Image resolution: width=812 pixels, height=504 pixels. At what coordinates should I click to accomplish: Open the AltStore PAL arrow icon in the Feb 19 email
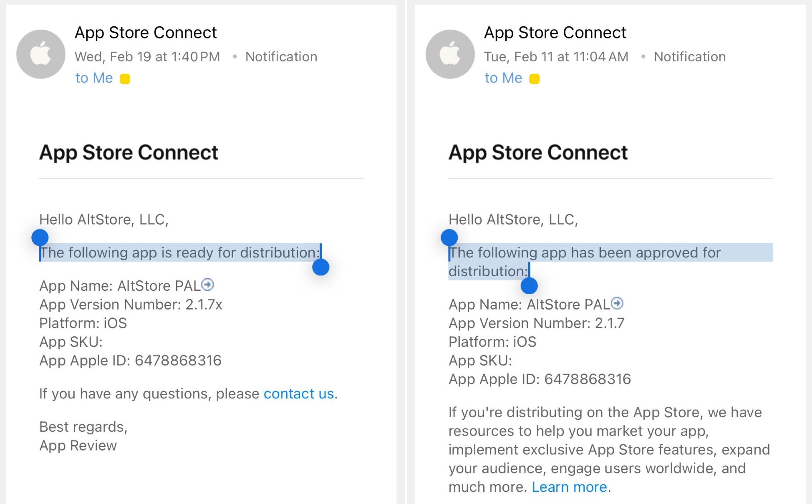pyautogui.click(x=207, y=285)
